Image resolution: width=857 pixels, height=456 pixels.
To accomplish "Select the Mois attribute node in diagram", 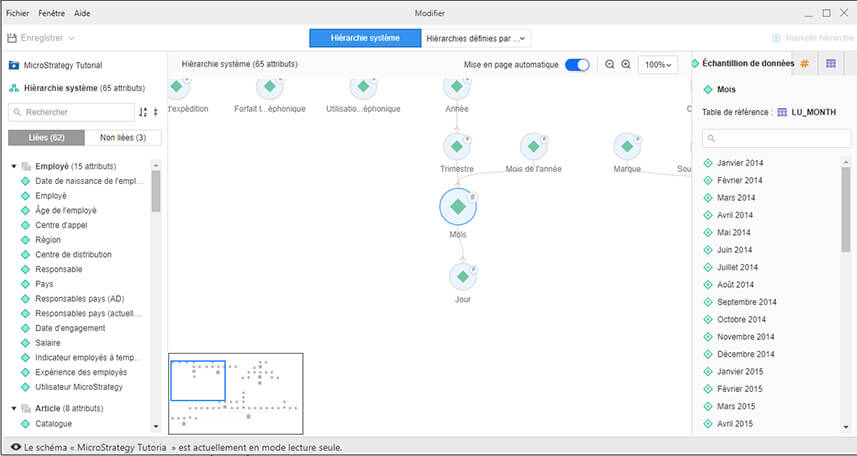I will (458, 207).
